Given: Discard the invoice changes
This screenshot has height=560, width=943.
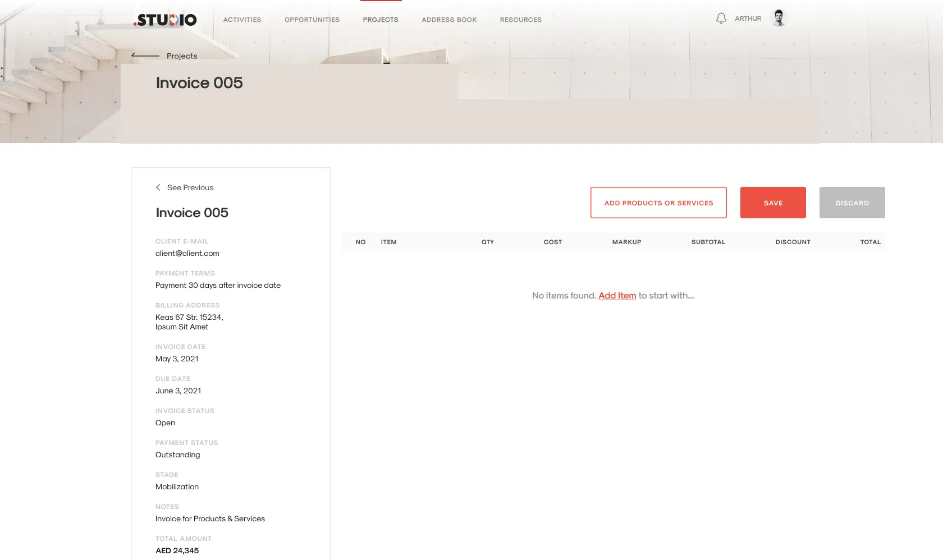Looking at the screenshot, I should [852, 203].
